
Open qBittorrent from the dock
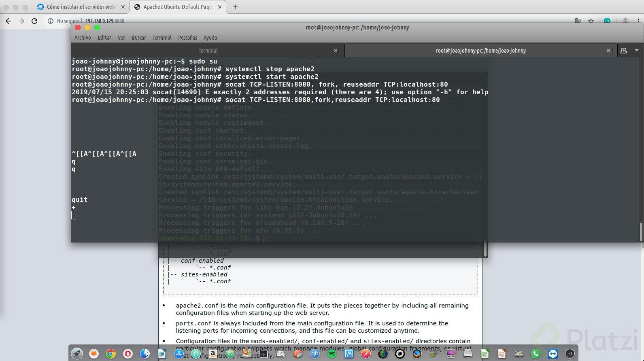[315, 354]
